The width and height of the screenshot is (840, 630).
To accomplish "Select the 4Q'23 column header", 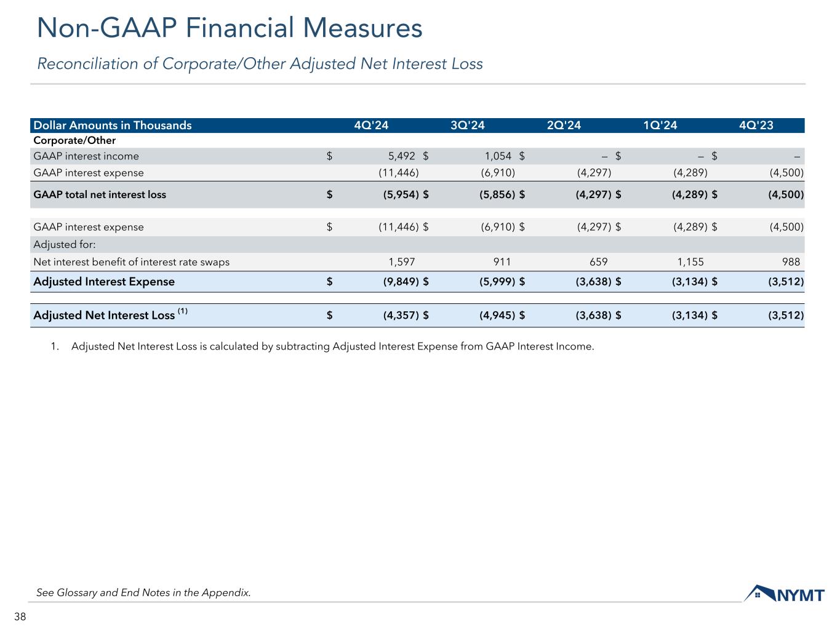I will [756, 126].
